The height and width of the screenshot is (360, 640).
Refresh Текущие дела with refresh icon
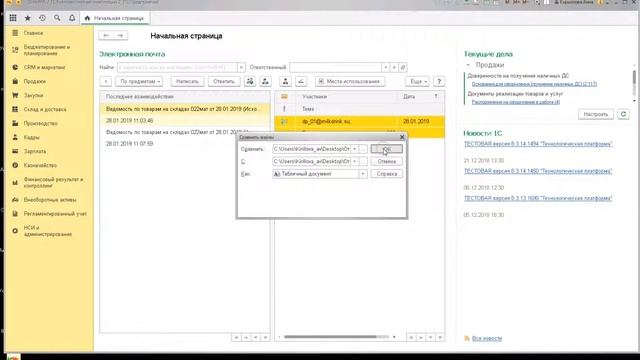pos(623,114)
